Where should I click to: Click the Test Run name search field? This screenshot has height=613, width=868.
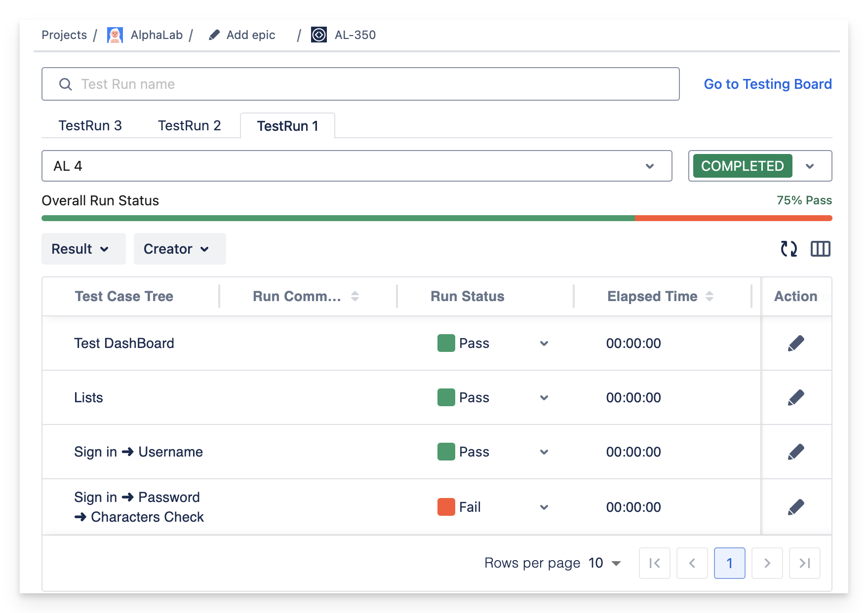tap(360, 84)
